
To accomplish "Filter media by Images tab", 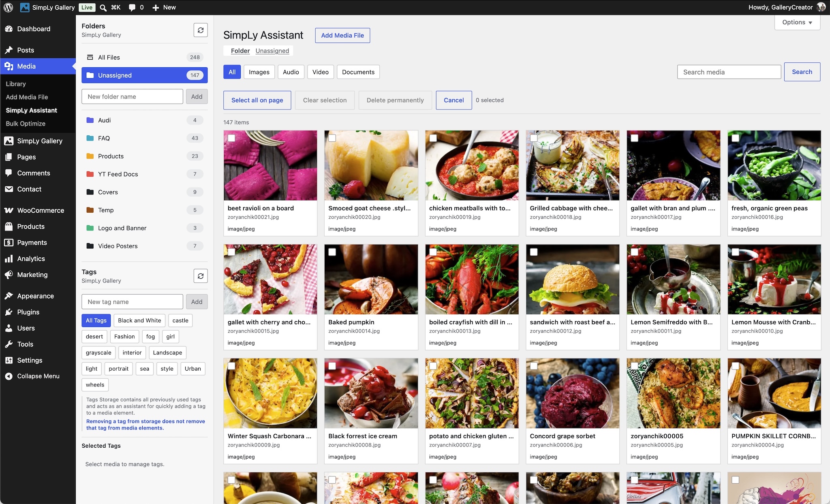I will coord(259,72).
